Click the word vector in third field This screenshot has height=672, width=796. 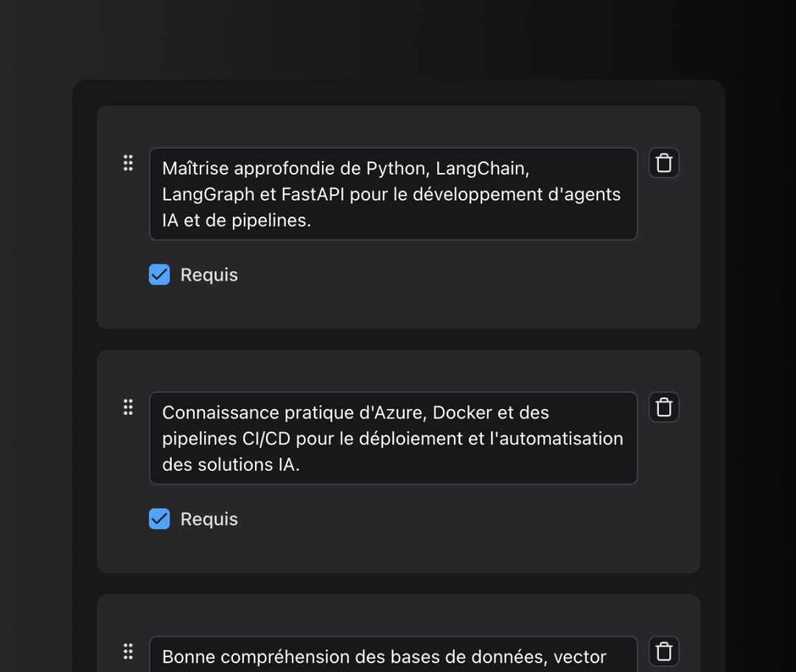580,657
